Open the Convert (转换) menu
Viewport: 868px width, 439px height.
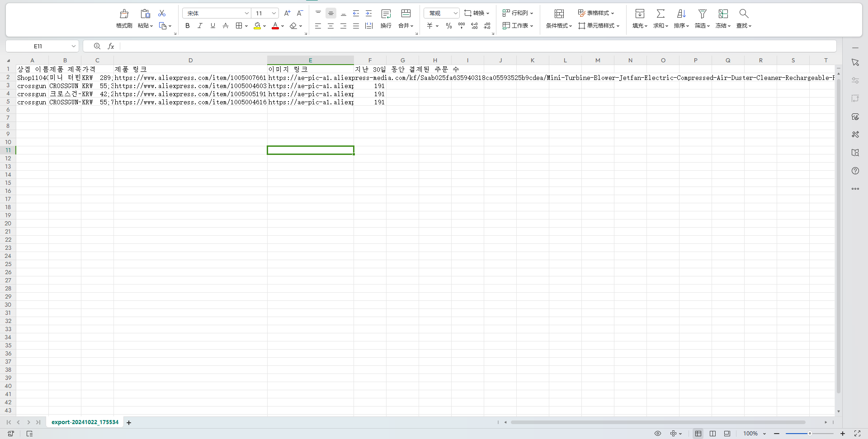pos(477,14)
